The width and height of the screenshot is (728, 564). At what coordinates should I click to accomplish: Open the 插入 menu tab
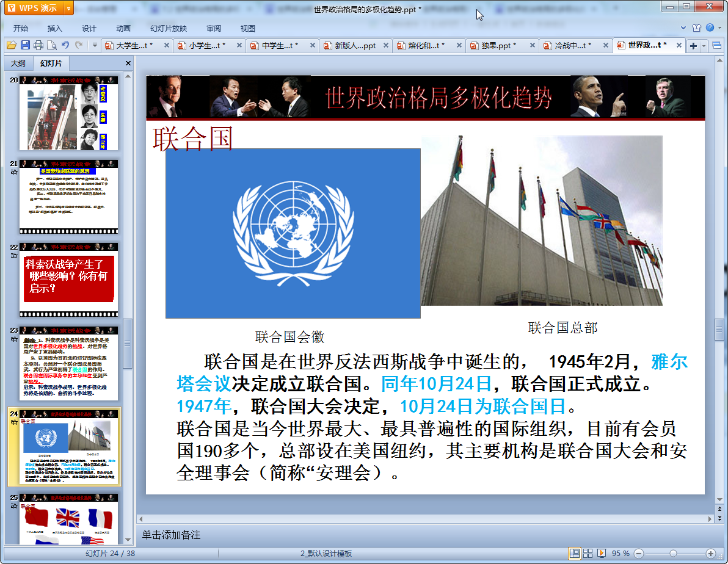pyautogui.click(x=55, y=28)
